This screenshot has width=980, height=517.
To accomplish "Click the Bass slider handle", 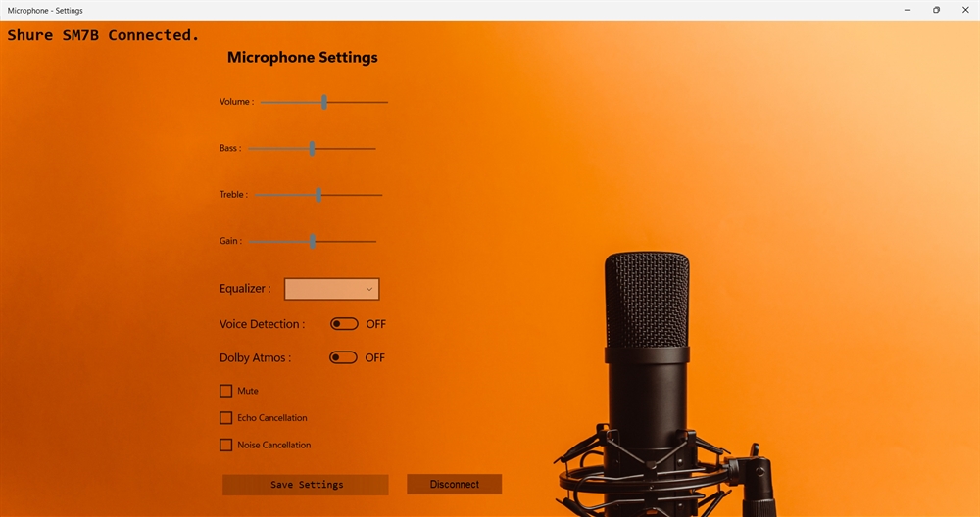I will 312,149.
